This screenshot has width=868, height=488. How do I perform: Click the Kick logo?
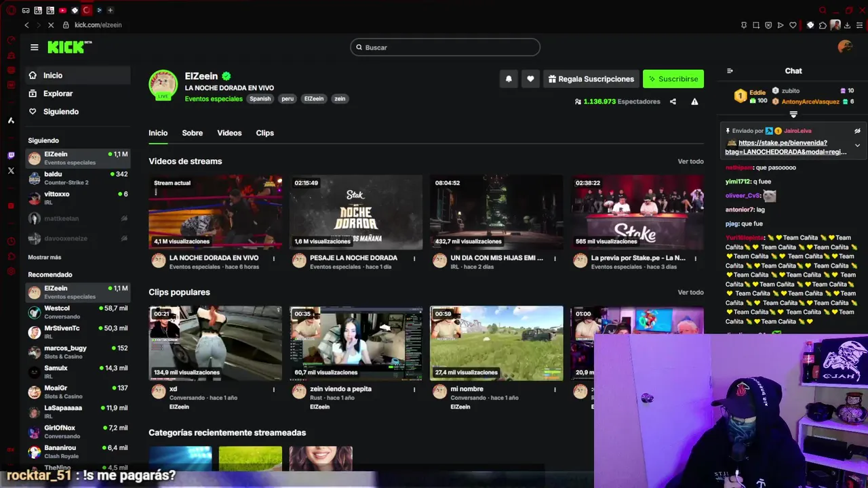(x=69, y=47)
